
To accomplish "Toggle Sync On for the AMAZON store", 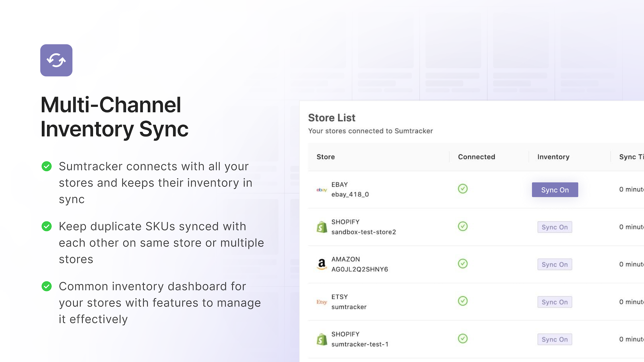I will click(555, 265).
